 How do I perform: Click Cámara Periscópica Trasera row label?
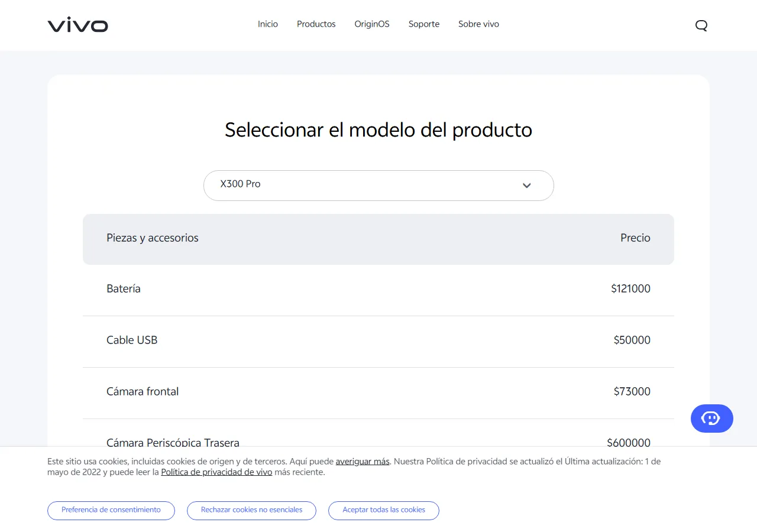point(173,442)
